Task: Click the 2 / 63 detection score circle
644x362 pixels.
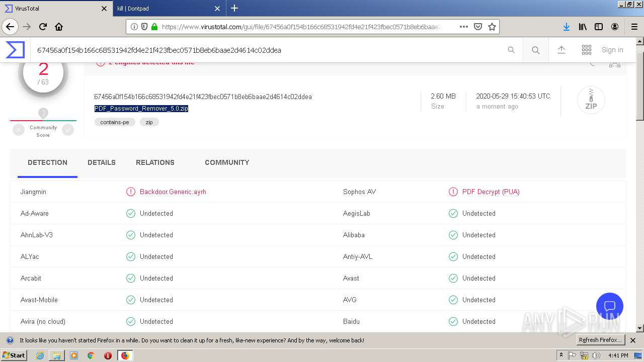Action: [x=43, y=73]
